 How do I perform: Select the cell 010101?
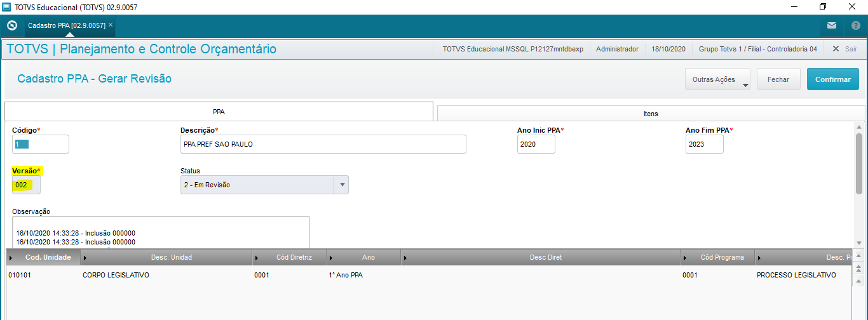pyautogui.click(x=20, y=275)
